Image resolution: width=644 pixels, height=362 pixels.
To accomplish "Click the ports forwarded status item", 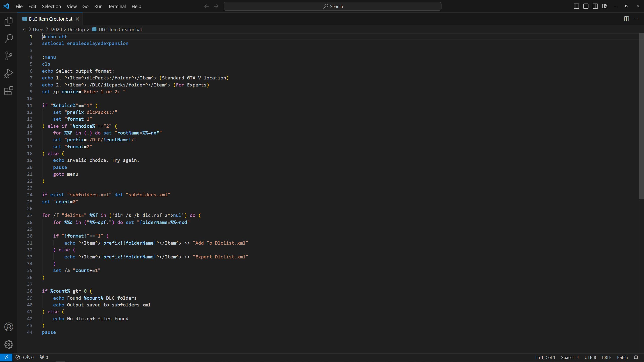I will pyautogui.click(x=44, y=357).
